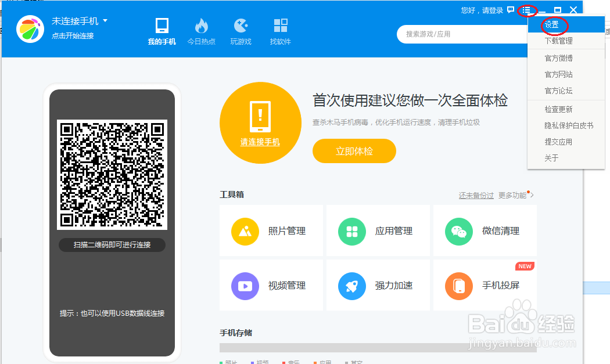The height and width of the screenshot is (364, 610).
Task: Click the 应用管理 green apps icon
Action: tap(352, 232)
